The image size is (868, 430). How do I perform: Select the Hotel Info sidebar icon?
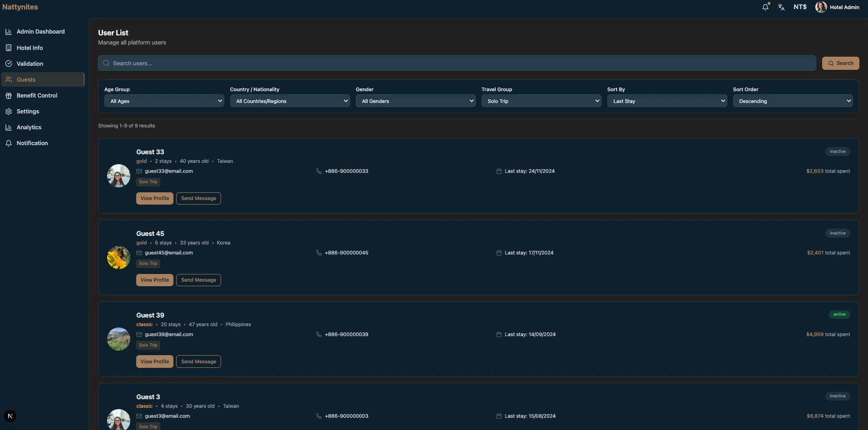9,47
